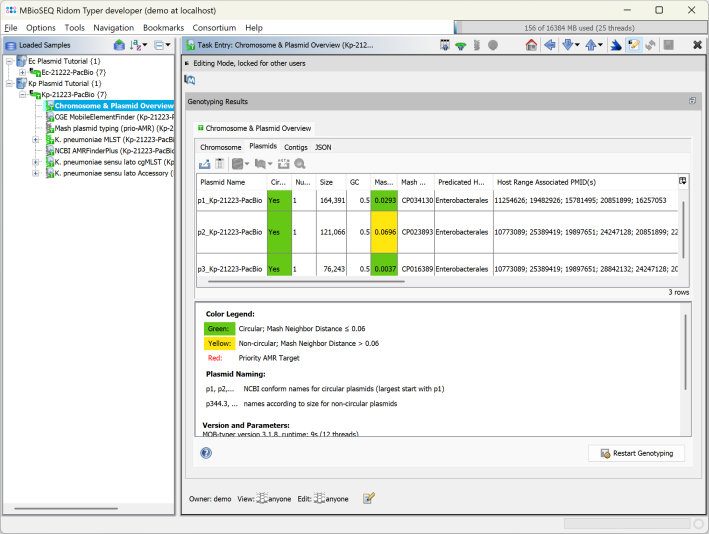Expand the Ec-21222-PacBio tree node

22,72
